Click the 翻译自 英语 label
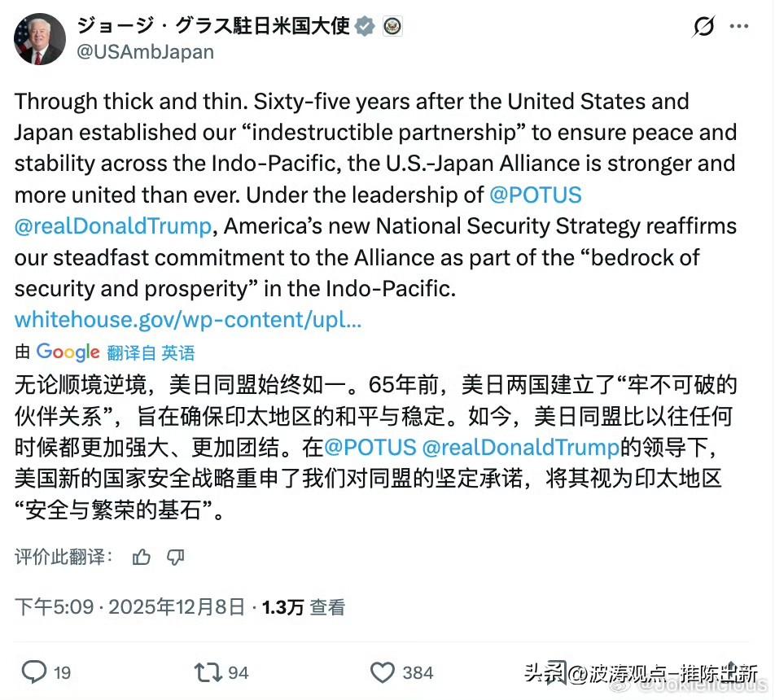The height and width of the screenshot is (700, 775). [151, 352]
